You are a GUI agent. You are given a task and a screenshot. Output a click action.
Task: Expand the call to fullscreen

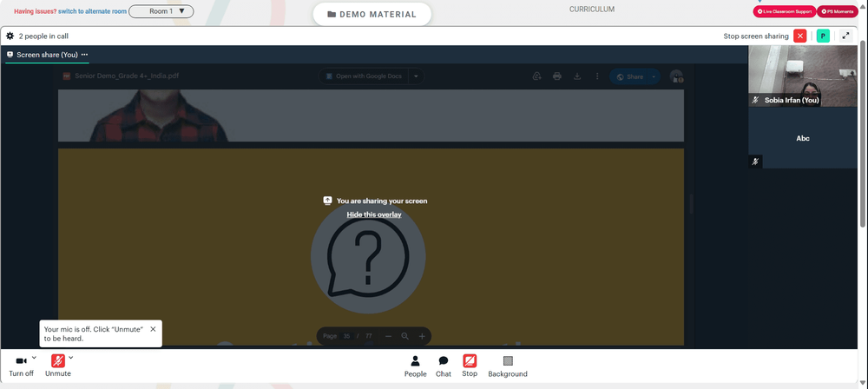point(845,36)
